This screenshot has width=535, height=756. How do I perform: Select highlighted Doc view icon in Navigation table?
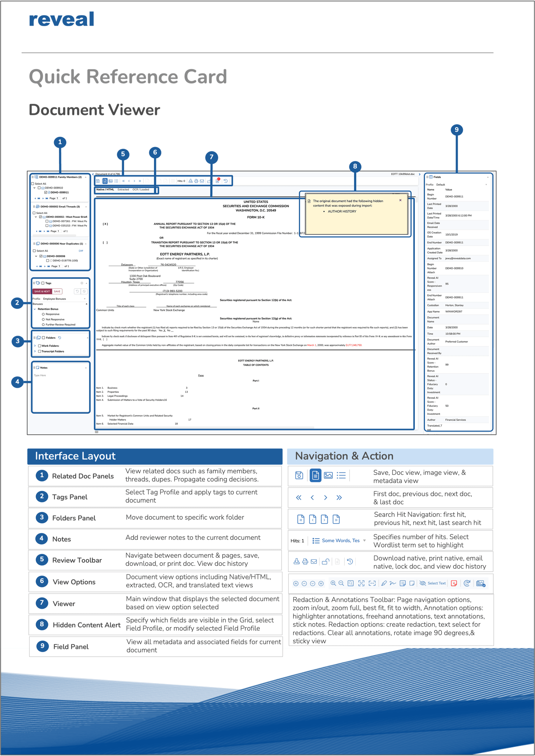(x=315, y=475)
